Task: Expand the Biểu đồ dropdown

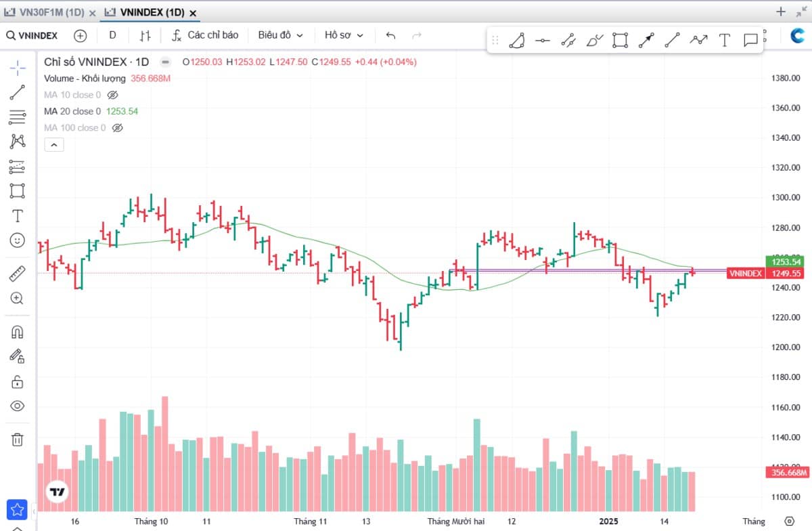Action: click(x=280, y=35)
